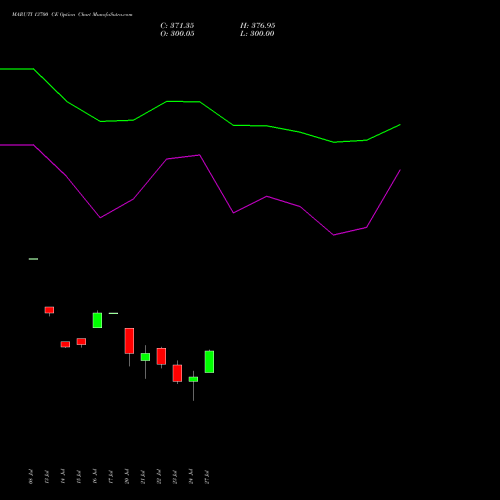
Task: Click the 16 Jul date axis label
Action: coord(95,477)
